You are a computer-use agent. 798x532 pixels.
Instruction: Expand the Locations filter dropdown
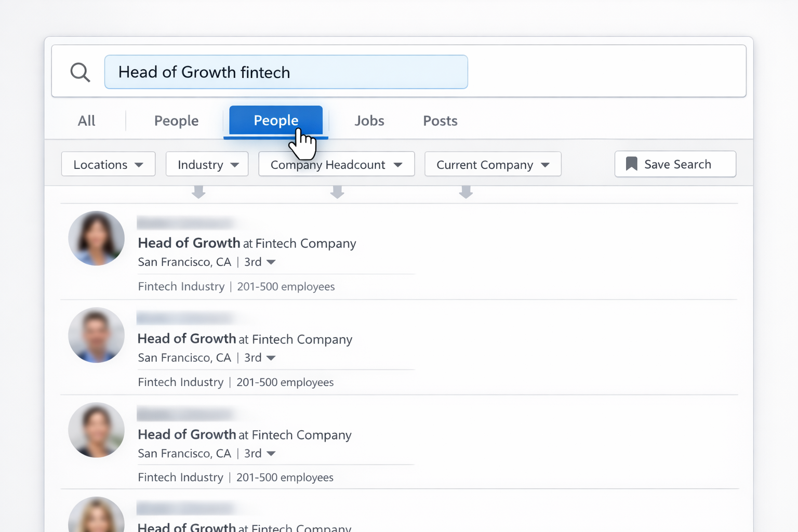(x=108, y=164)
